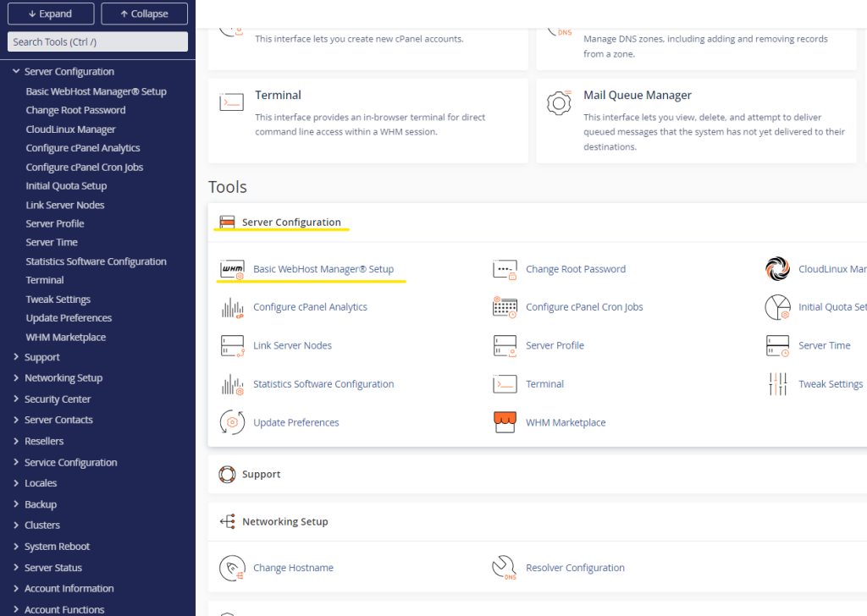The width and height of the screenshot is (867, 616).
Task: Click the Resolver Configuration DNS icon
Action: tap(505, 568)
